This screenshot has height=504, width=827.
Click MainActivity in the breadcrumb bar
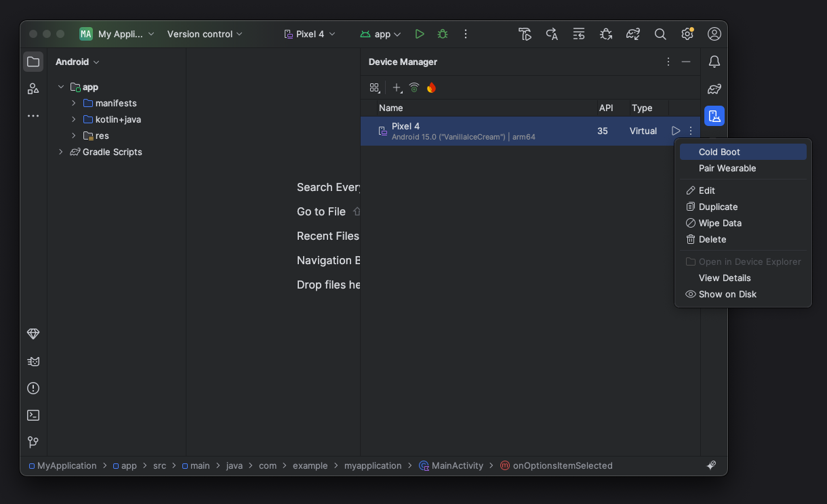point(457,465)
